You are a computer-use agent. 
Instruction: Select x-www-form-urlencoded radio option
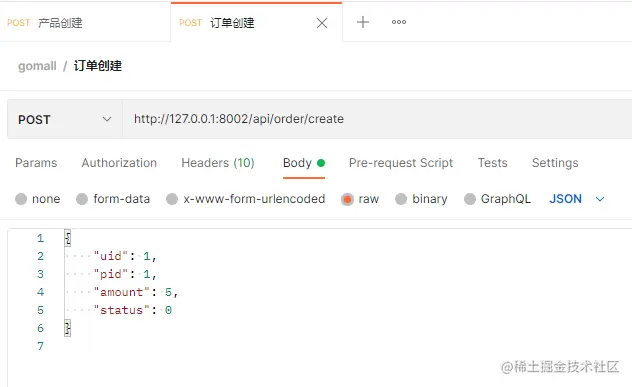(x=172, y=199)
